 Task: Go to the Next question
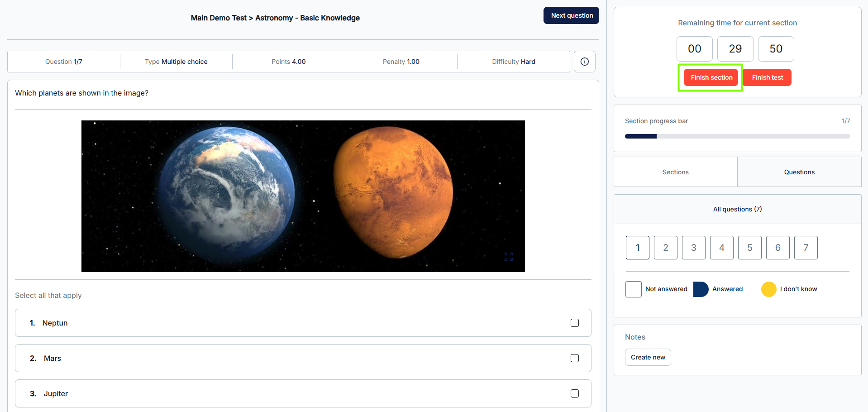(x=571, y=15)
